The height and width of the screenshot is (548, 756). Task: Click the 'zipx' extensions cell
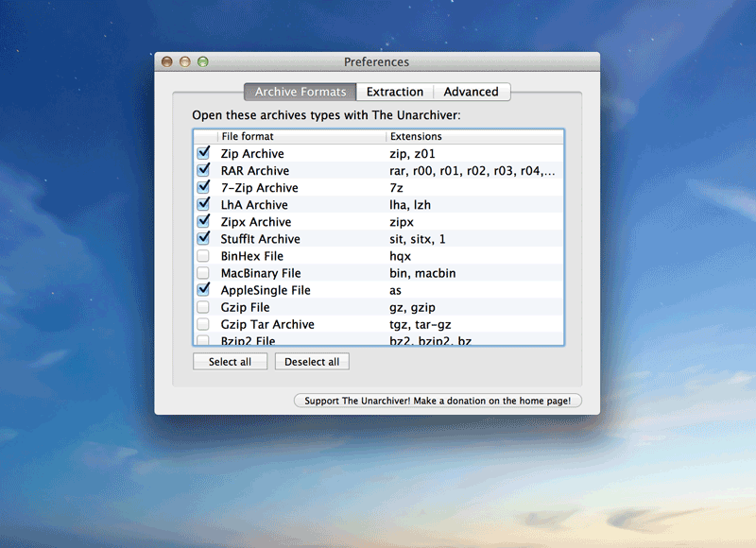[402, 222]
